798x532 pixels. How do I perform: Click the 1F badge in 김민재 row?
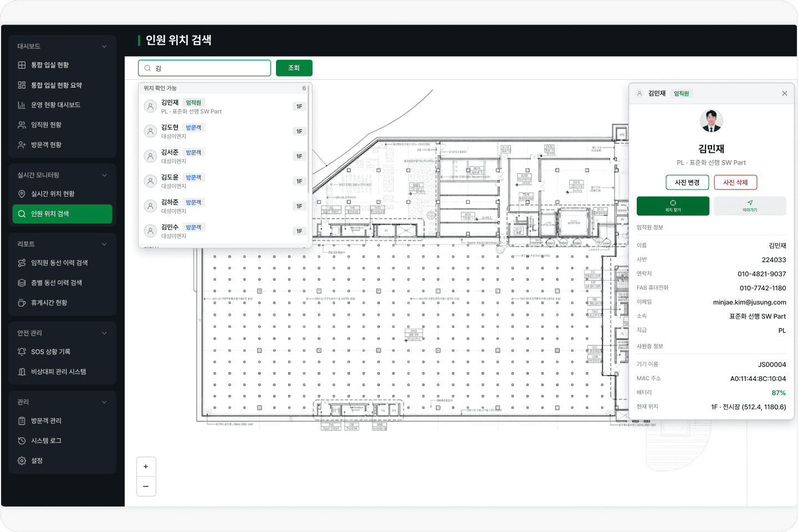click(x=299, y=106)
